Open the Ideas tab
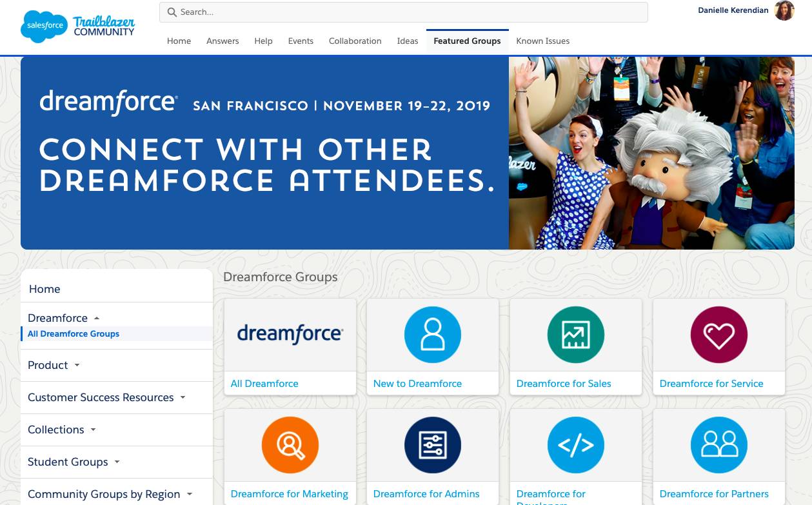 408,41
